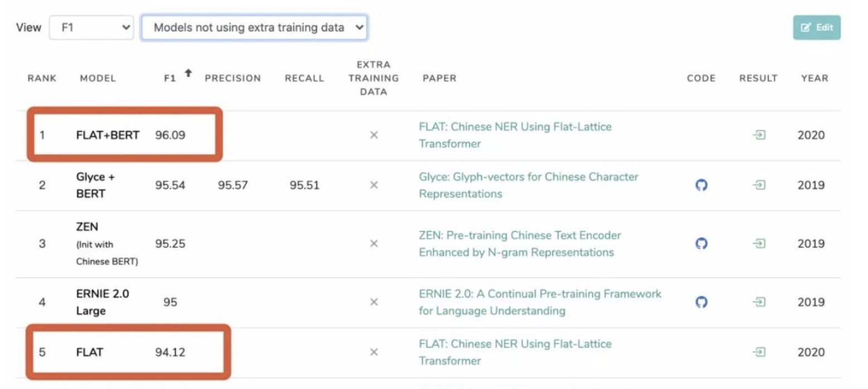Image resolution: width=868 pixels, height=389 pixels.
Task: Click the F1 sort arrow in header
Action: pos(188,73)
